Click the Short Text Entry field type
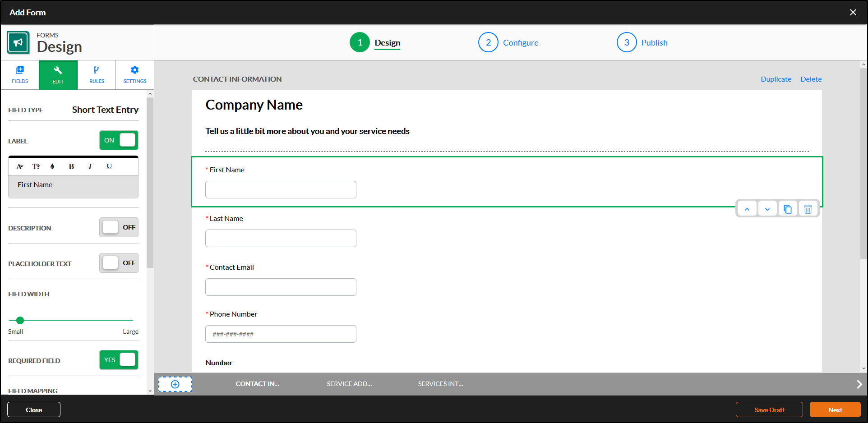 105,110
